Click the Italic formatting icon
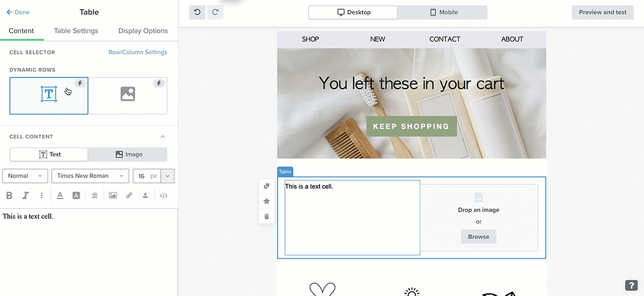Screen dimensions: 644x296 (x=26, y=196)
